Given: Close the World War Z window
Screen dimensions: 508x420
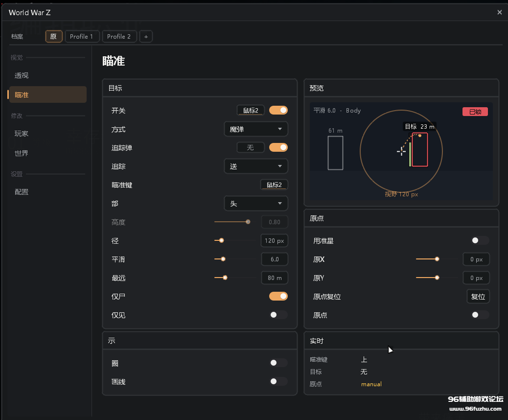Looking at the screenshot, I should (x=499, y=12).
